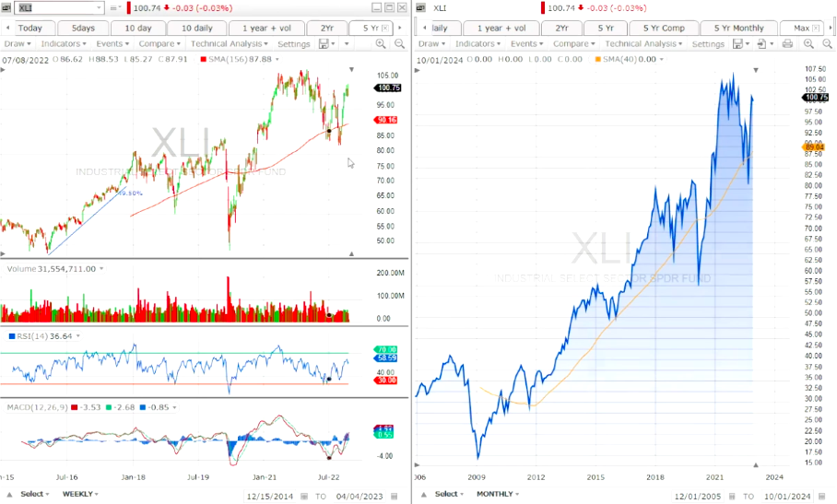The width and height of the screenshot is (837, 504).
Task: Close the left 5 Yr tab with its X
Action: pyautogui.click(x=385, y=28)
